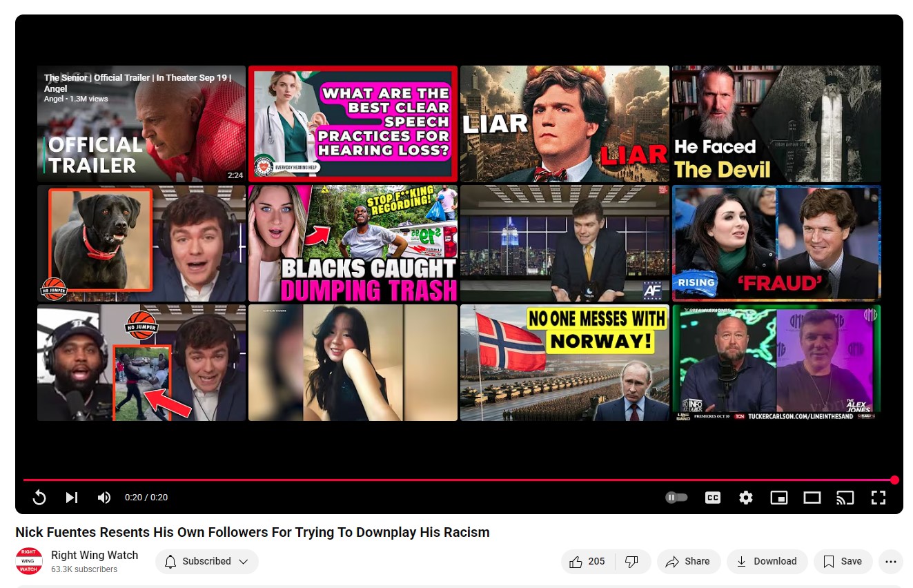
Task: Play The Senior Official Trailer suggestion
Action: tap(141, 124)
